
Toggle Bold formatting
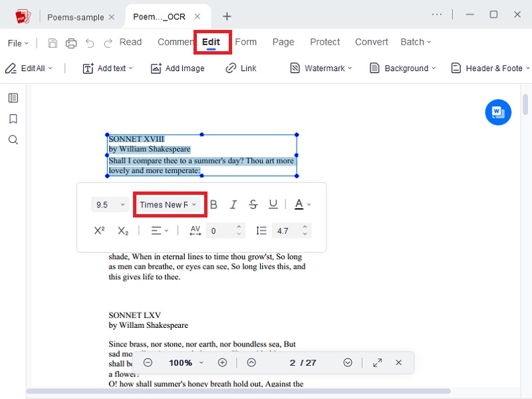pyautogui.click(x=213, y=205)
